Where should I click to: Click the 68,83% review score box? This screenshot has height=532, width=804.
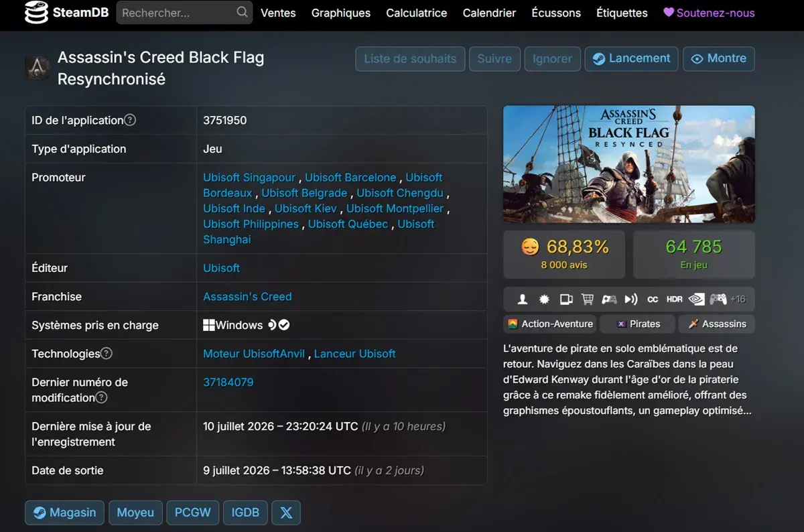pos(564,255)
